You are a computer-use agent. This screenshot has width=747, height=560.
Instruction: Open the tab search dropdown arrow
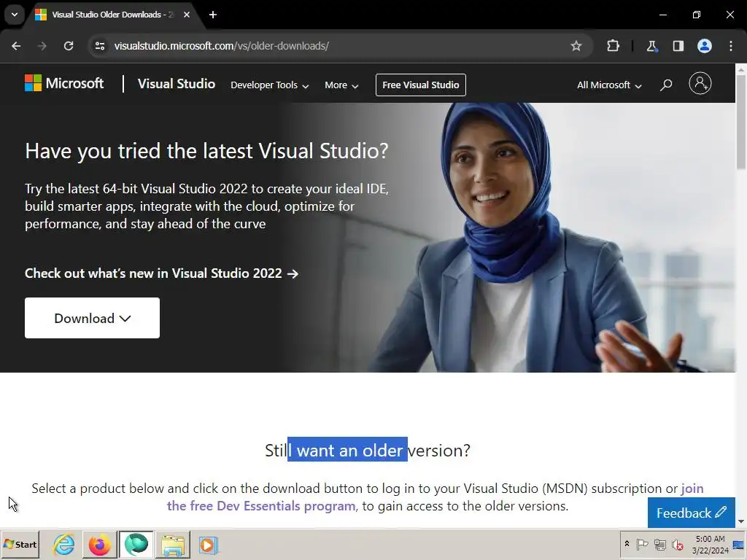click(x=15, y=15)
